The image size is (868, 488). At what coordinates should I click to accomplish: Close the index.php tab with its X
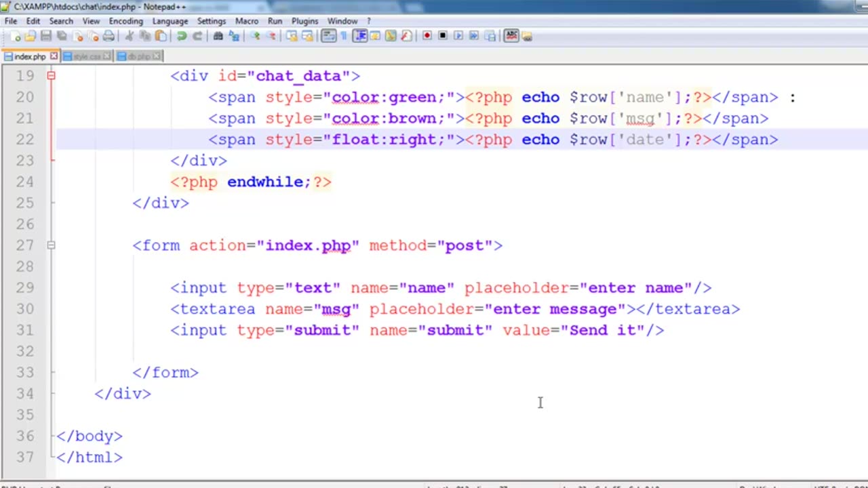click(x=54, y=56)
